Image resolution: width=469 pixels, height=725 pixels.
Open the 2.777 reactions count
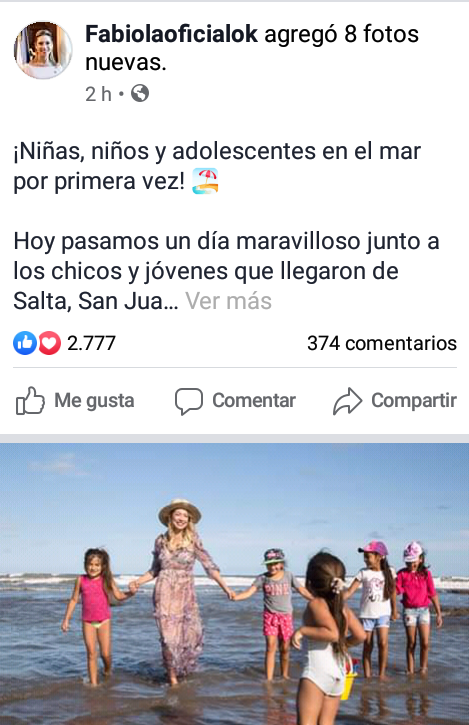pos(91,343)
